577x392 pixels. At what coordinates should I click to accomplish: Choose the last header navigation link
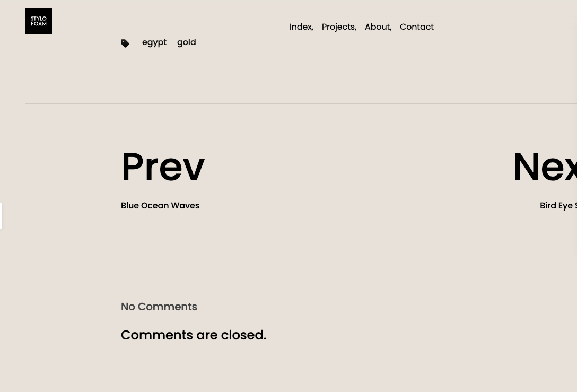point(416,27)
